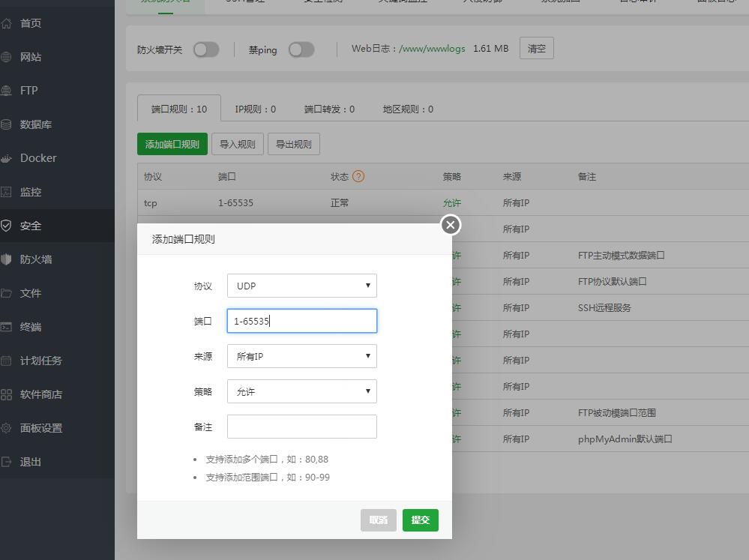Click the 导入规则 button

(238, 144)
